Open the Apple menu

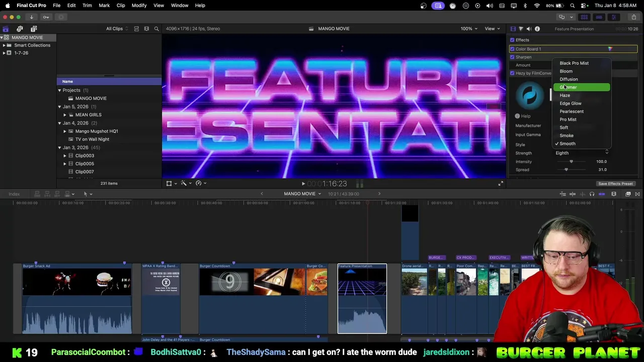coord(8,6)
